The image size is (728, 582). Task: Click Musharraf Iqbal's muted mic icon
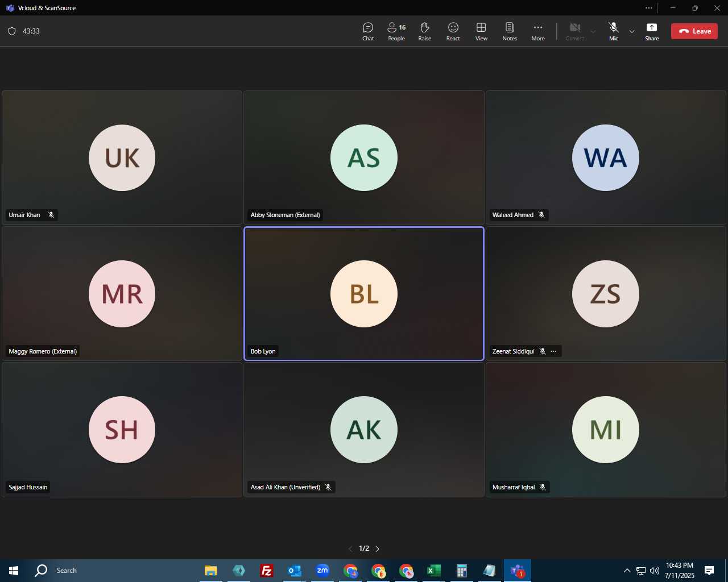(x=543, y=487)
